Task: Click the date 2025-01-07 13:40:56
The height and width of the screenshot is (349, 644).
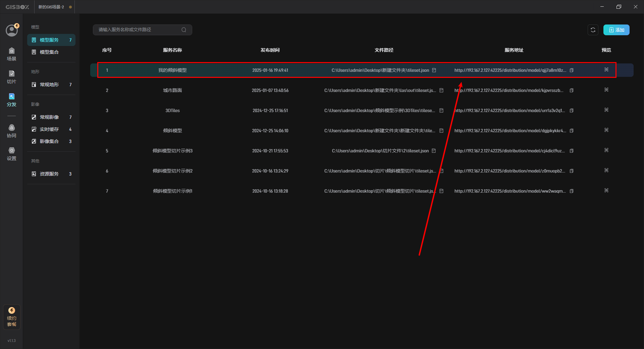Action: [270, 90]
